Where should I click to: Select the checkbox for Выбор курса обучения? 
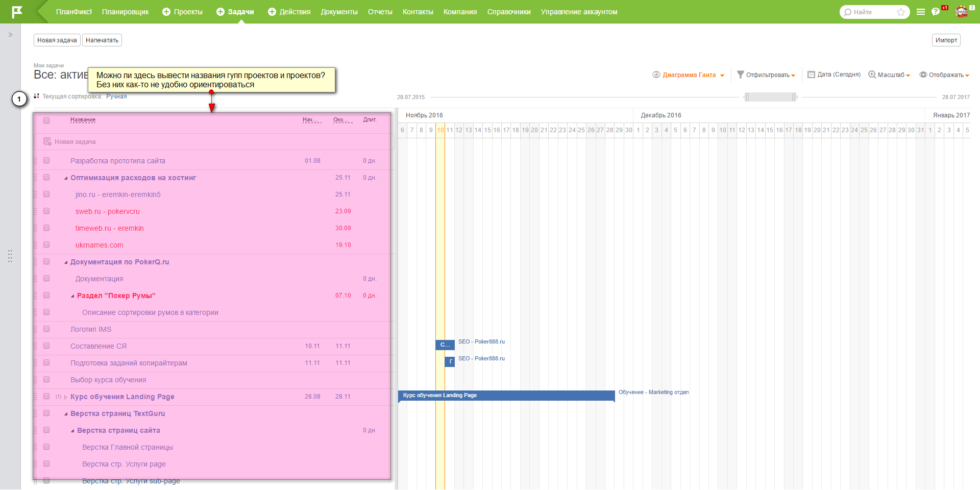click(46, 379)
